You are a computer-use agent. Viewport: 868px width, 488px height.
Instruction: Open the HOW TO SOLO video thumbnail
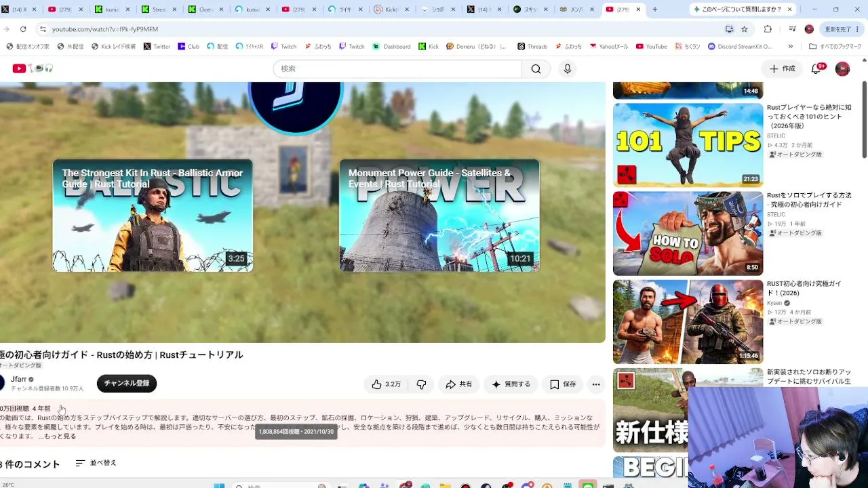pos(688,233)
